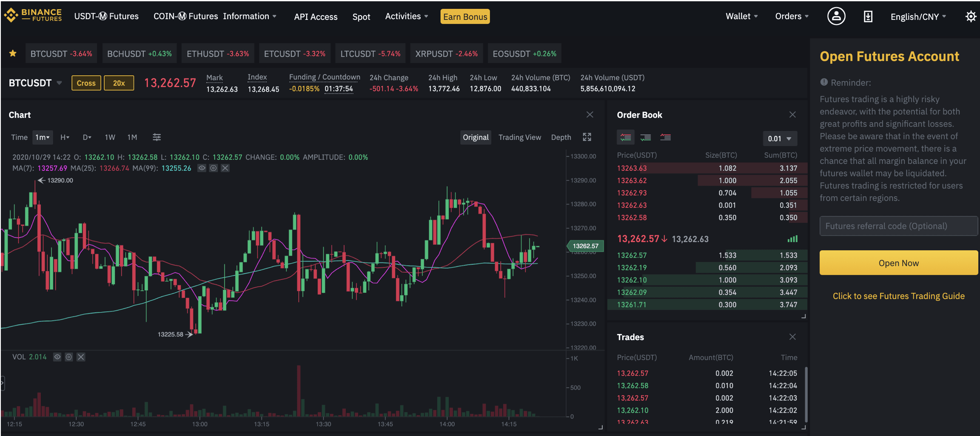Viewport: 980px width, 436px height.
Task: Open MA indicator settings icon
Action: point(213,168)
